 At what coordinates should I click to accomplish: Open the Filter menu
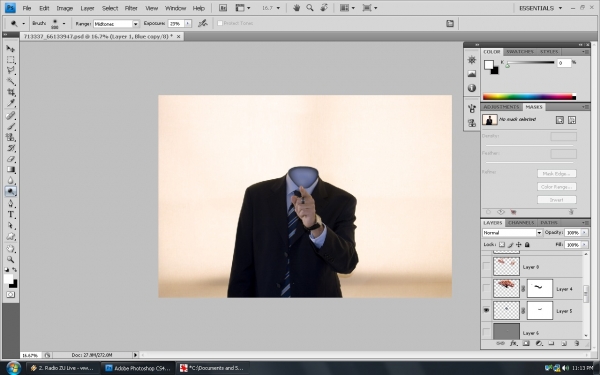point(131,8)
